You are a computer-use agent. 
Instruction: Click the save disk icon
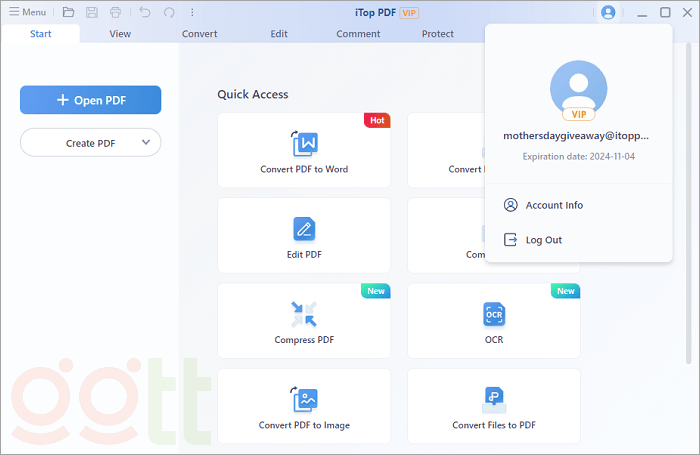[92, 12]
